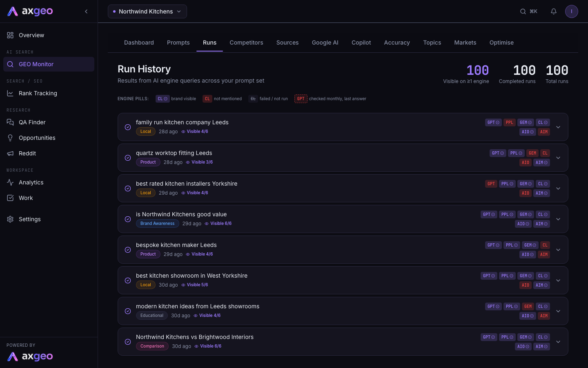
Task: Click GPT pill on best rated installers row
Action: 491,184
